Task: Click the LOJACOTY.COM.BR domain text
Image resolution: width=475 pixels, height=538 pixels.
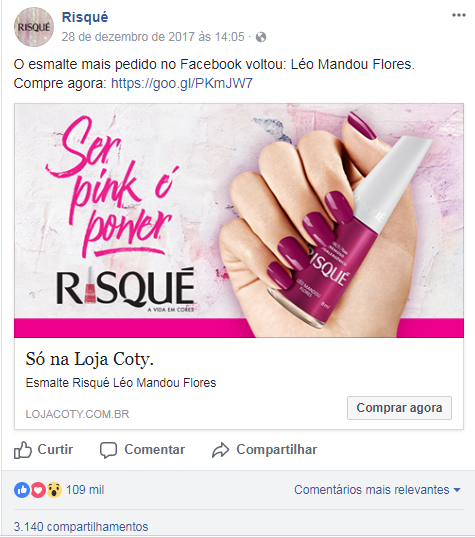Action: [77, 414]
